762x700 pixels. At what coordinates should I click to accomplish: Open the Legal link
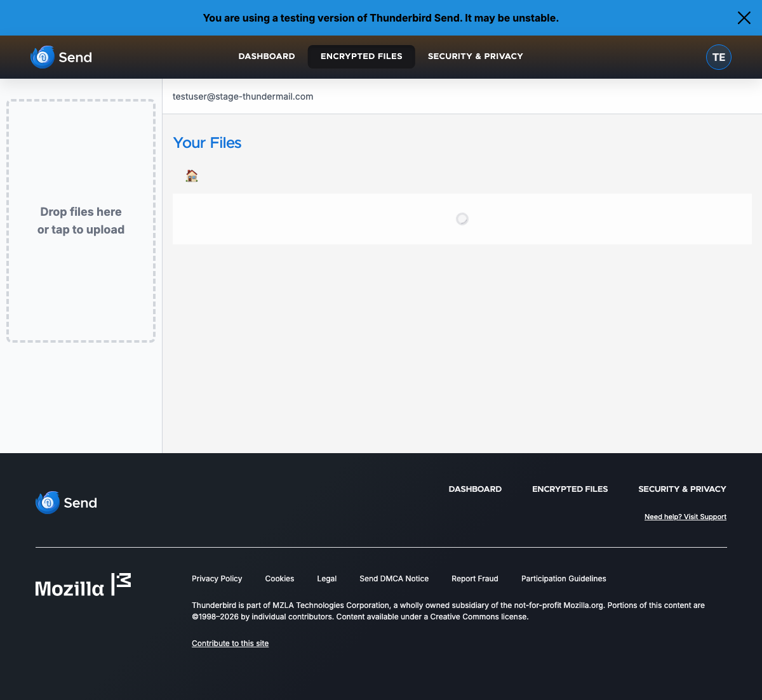coord(326,579)
